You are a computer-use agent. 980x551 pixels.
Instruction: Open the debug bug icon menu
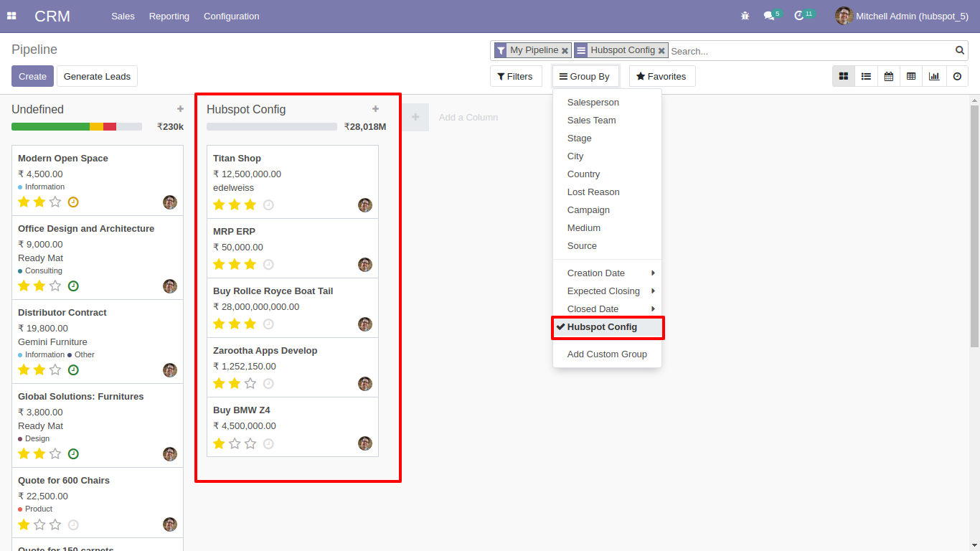point(745,16)
